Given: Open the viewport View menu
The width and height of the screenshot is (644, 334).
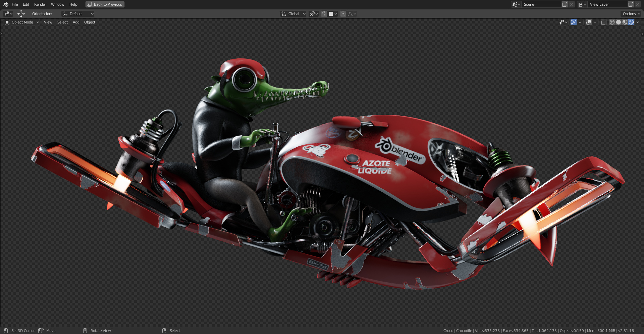Looking at the screenshot, I should (48, 22).
